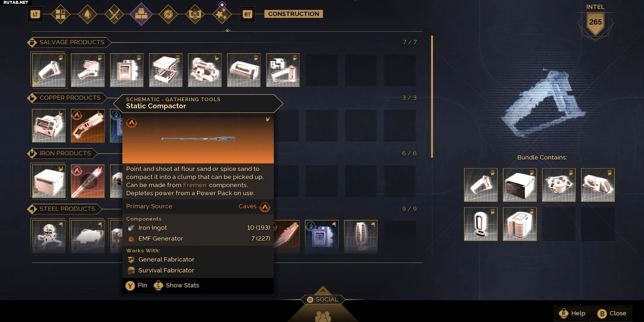The image size is (644, 322).
Task: Select the highlighted Construction category tab
Action: pyautogui.click(x=141, y=14)
